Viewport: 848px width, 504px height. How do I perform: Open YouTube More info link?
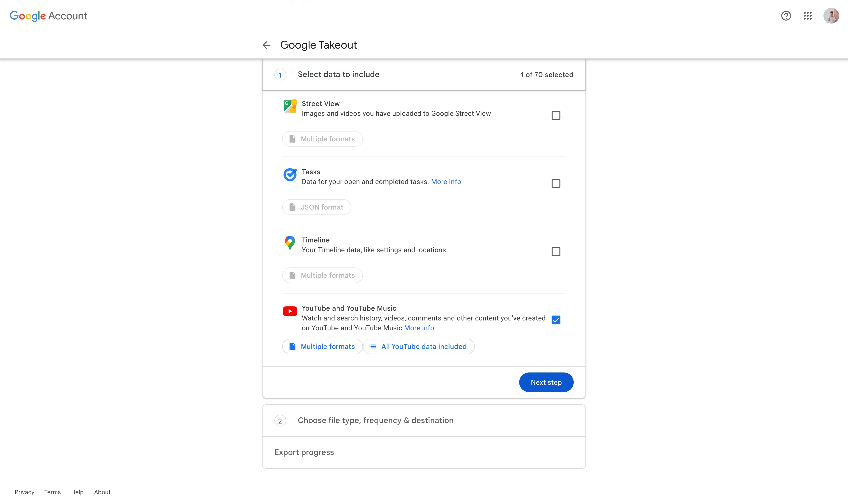(x=419, y=328)
